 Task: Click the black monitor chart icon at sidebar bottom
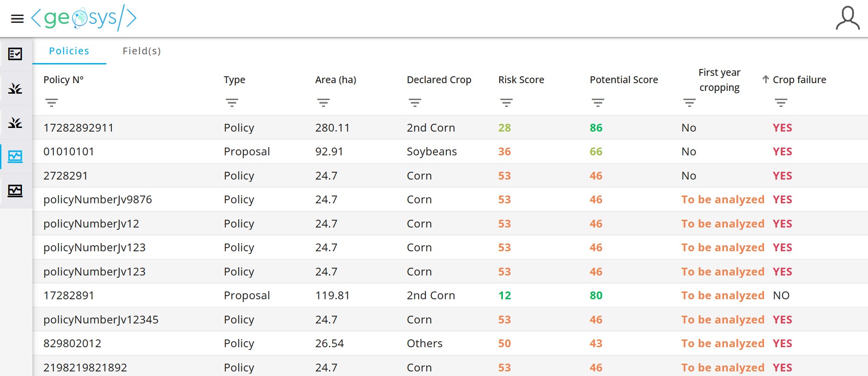(15, 191)
